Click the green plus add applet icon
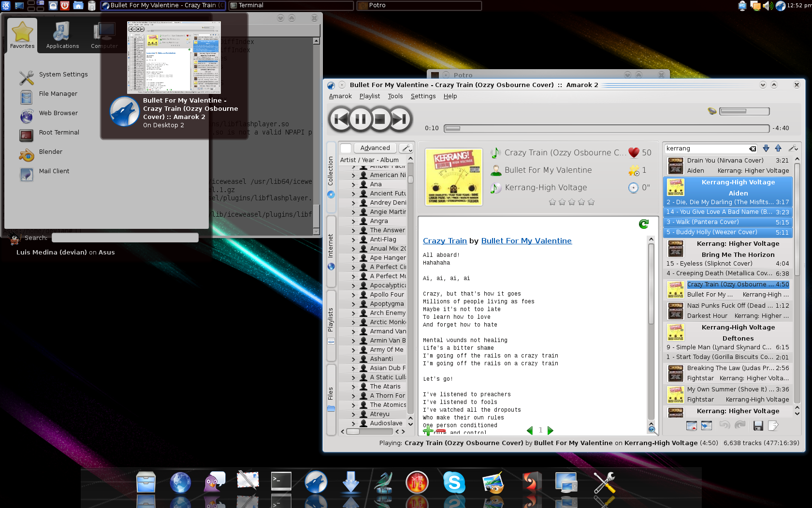 click(428, 431)
